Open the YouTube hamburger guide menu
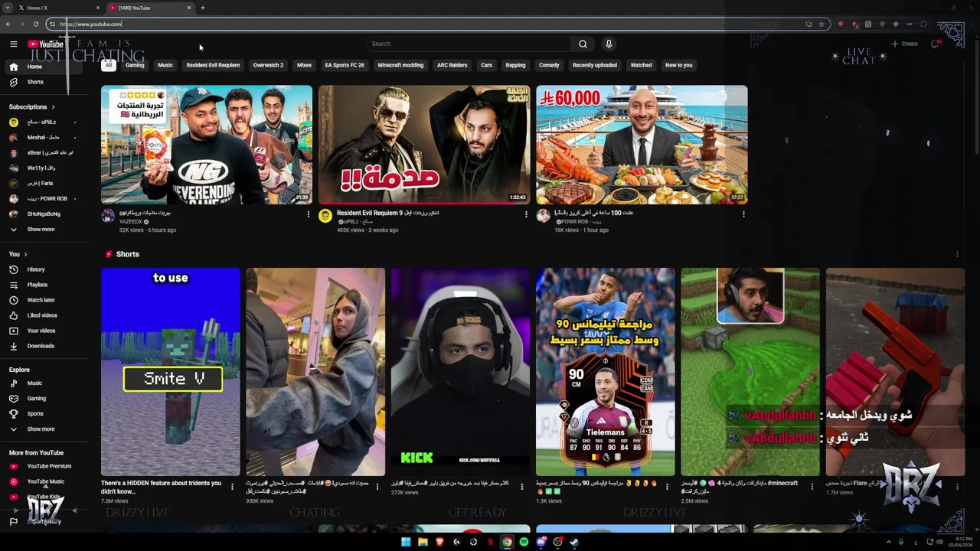 13,44
